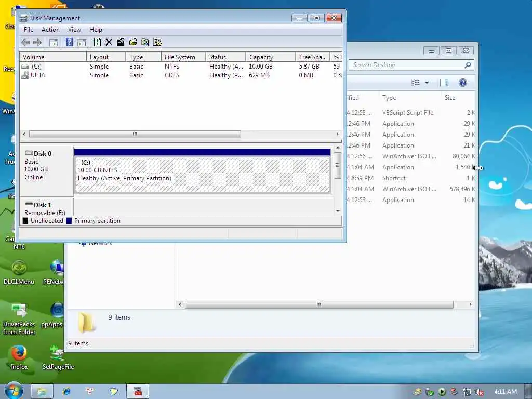Click the Forward arrow in Disk Management toolbar
Screen dimensions: 532x399
click(x=37, y=43)
